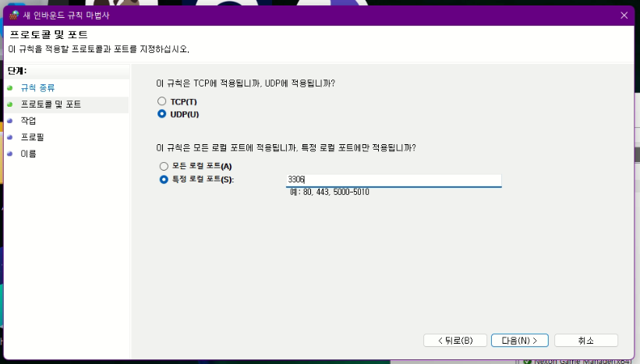640x364 pixels.
Task: Click the purple bullet beside 작업
Action: [10, 121]
